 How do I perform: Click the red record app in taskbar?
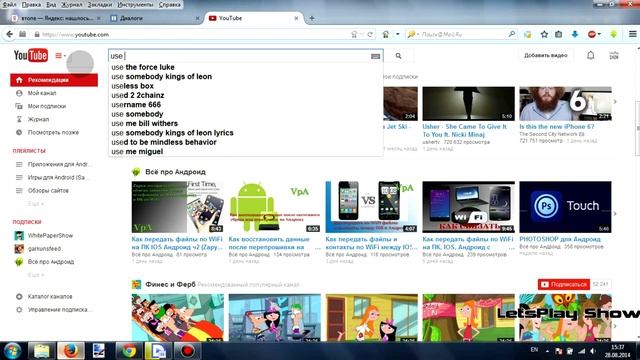click(x=187, y=351)
